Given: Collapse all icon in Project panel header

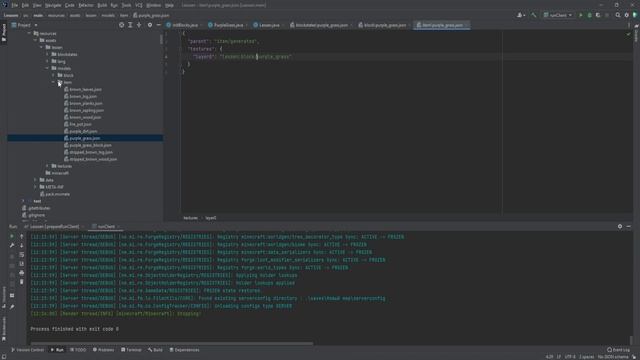Looking at the screenshot, I should 139,25.
